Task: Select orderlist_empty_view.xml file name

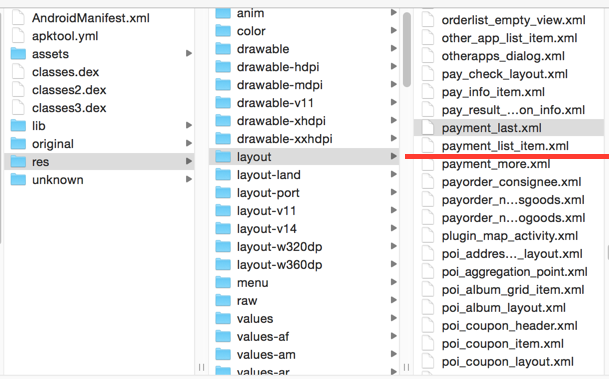Action: [x=513, y=20]
